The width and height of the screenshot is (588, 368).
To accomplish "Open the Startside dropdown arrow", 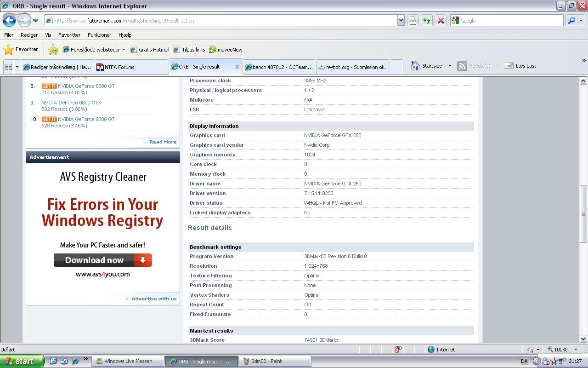I will pos(450,66).
